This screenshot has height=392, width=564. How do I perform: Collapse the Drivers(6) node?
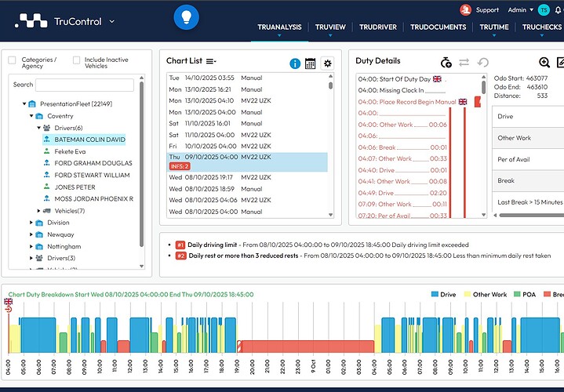click(39, 128)
